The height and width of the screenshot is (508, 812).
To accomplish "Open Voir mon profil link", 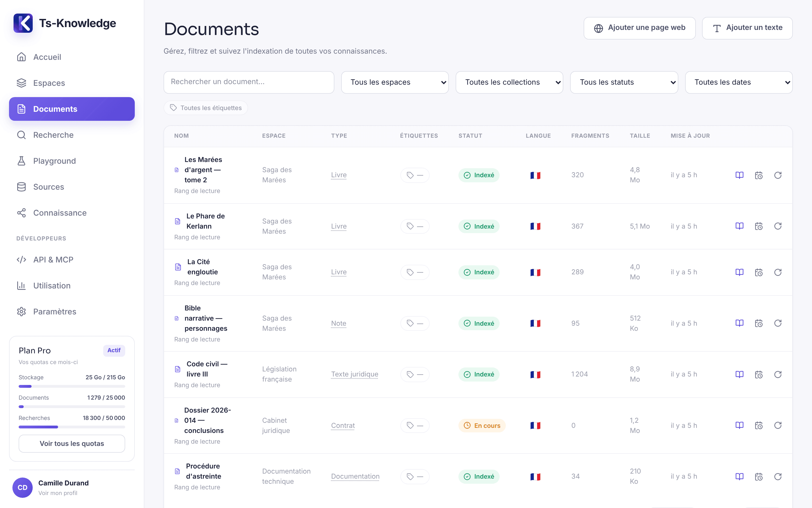I will click(58, 493).
